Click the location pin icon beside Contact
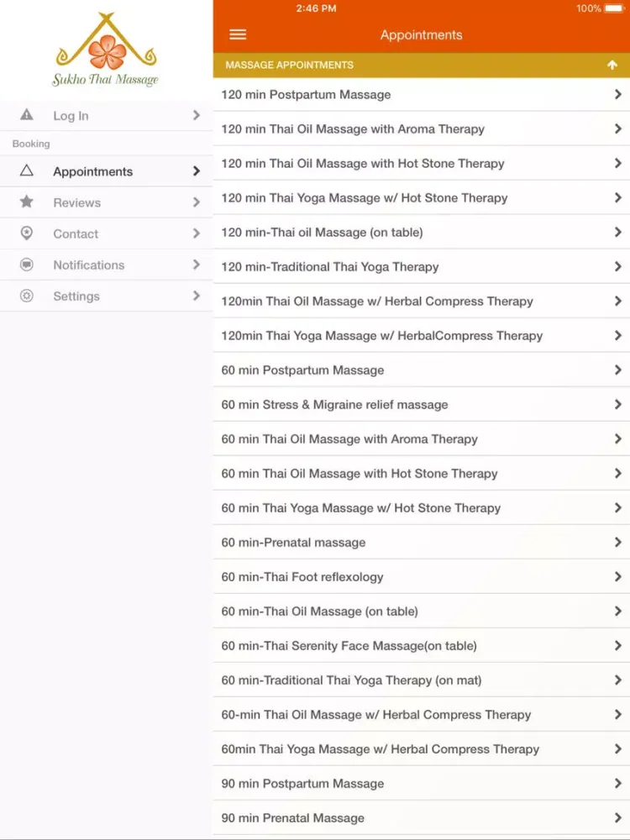The width and height of the screenshot is (630, 840). coord(26,233)
